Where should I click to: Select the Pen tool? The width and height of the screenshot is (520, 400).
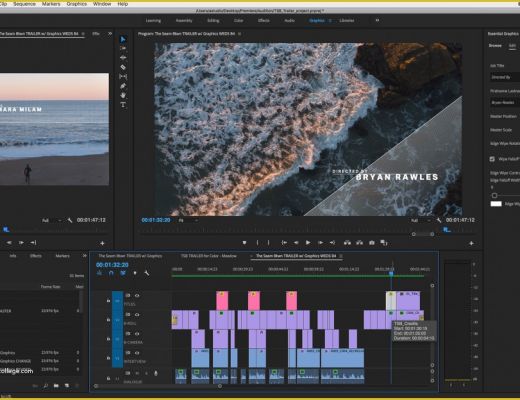click(123, 86)
